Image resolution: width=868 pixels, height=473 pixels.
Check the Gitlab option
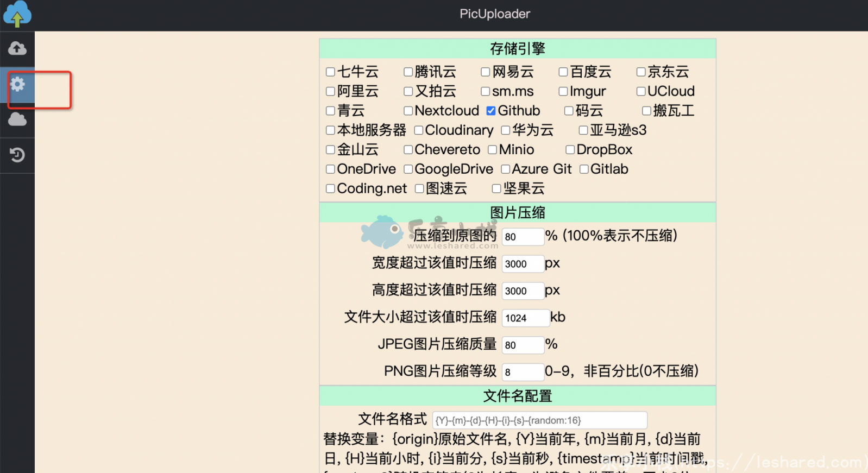point(584,169)
